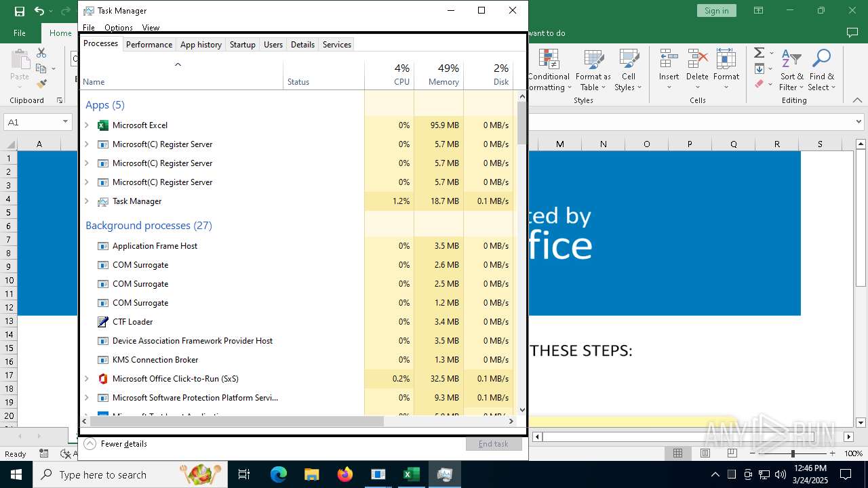
Task: Expand the Task Manager process row
Action: point(86,201)
